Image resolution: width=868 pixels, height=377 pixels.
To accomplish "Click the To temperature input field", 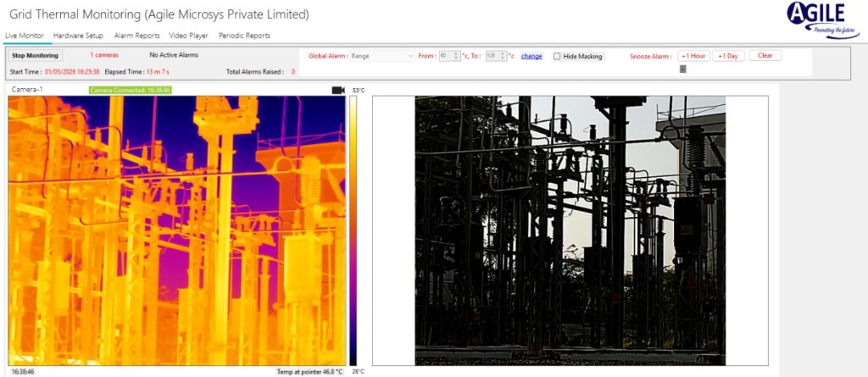I will click(x=492, y=56).
